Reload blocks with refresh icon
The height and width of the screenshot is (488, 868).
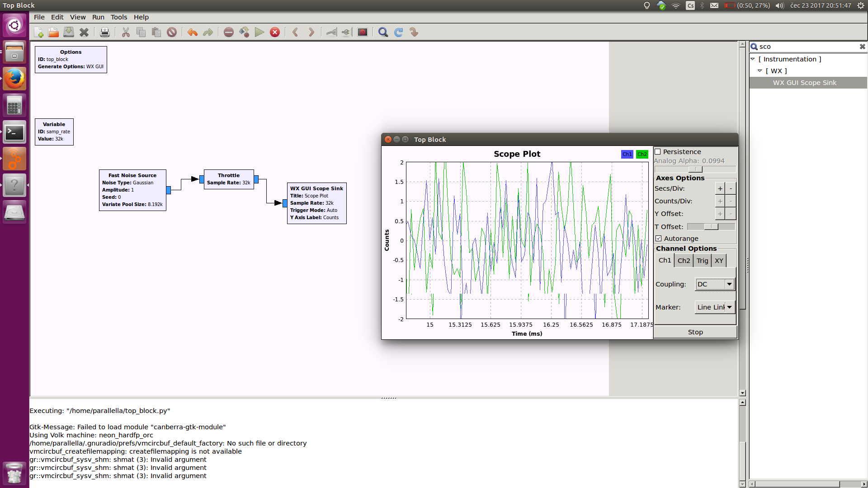(398, 33)
